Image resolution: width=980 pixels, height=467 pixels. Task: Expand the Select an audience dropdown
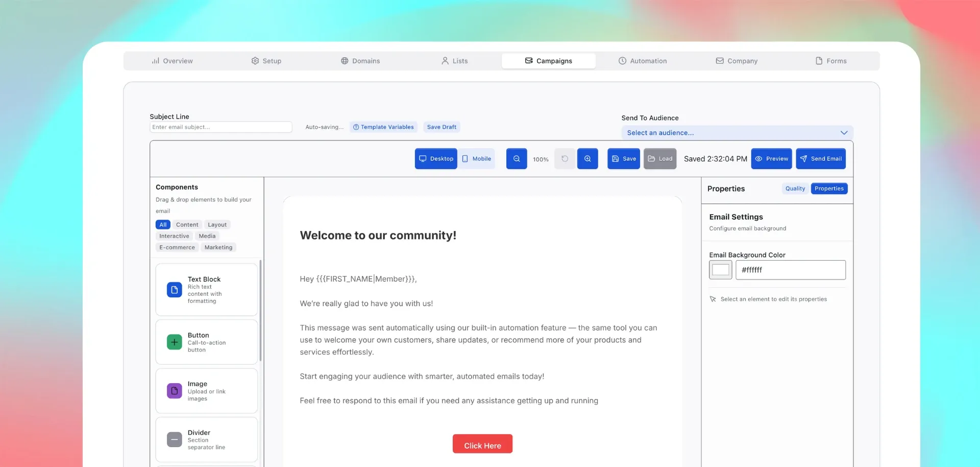(737, 133)
